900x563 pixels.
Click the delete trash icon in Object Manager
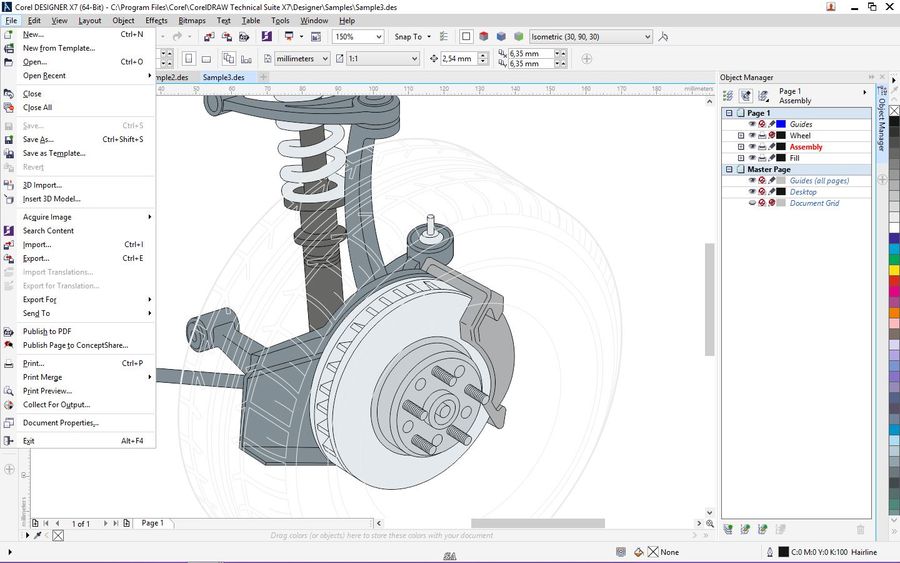(x=860, y=529)
